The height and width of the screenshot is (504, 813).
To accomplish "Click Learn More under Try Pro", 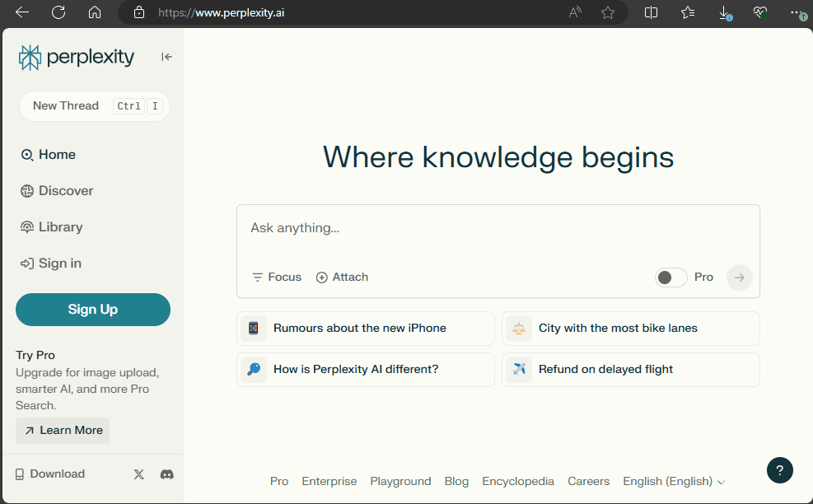I will click(63, 431).
